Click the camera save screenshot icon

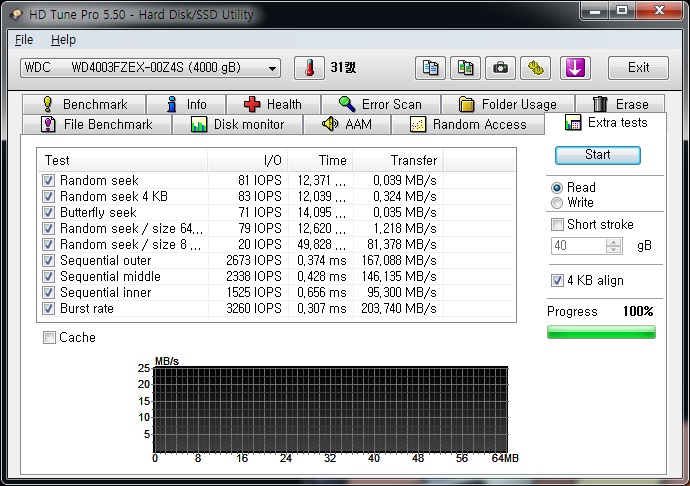click(x=500, y=68)
